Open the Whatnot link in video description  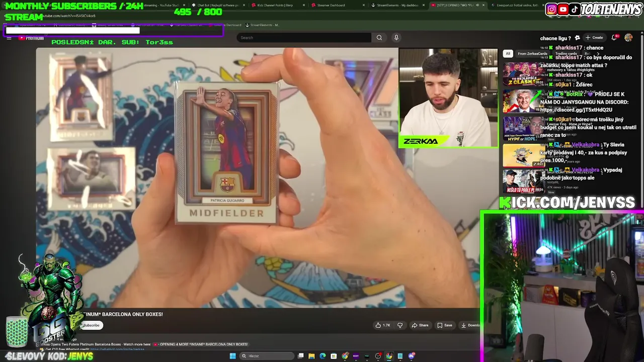coord(117,349)
